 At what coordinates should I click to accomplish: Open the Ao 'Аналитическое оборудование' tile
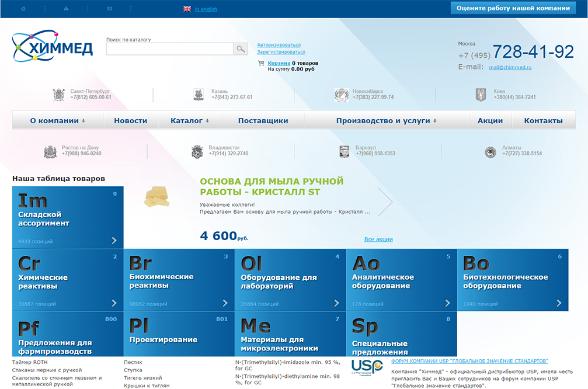pos(402,280)
